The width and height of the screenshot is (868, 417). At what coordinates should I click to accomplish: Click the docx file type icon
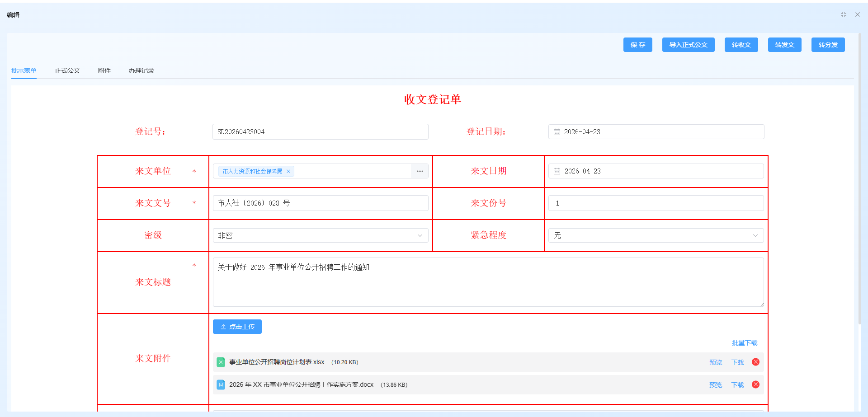tap(221, 384)
